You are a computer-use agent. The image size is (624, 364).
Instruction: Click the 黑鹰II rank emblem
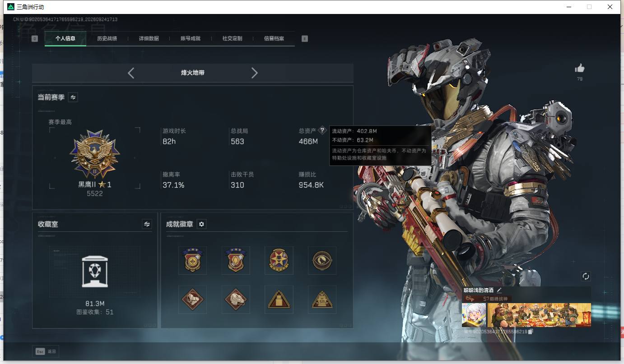pyautogui.click(x=95, y=155)
